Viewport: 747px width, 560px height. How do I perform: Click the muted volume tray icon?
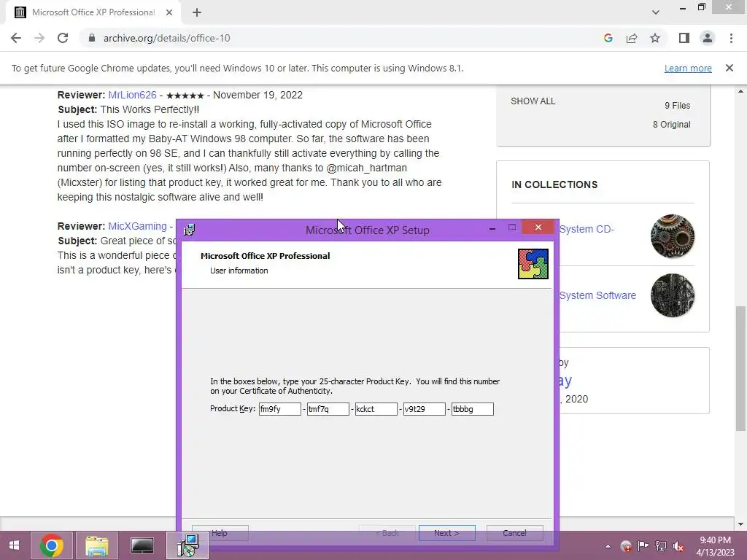point(678,546)
